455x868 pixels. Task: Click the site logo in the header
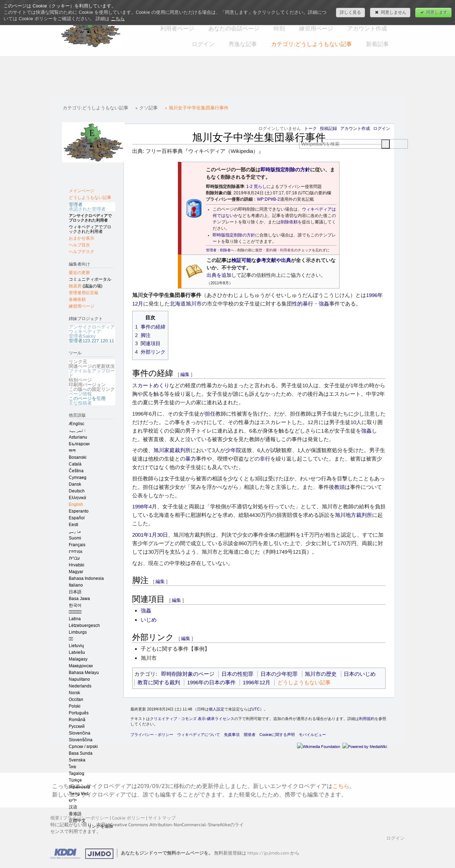(91, 36)
